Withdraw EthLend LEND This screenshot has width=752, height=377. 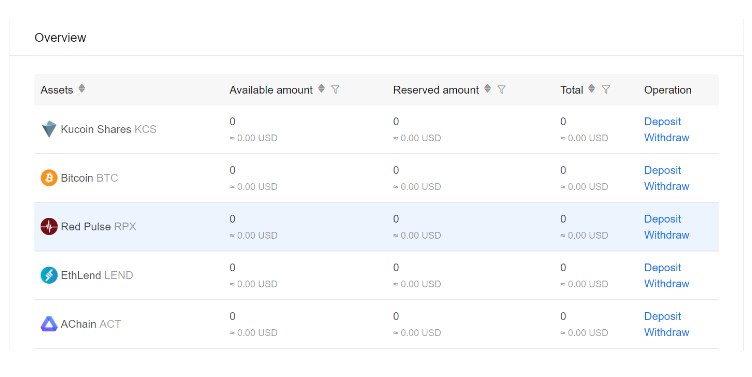pyautogui.click(x=667, y=283)
